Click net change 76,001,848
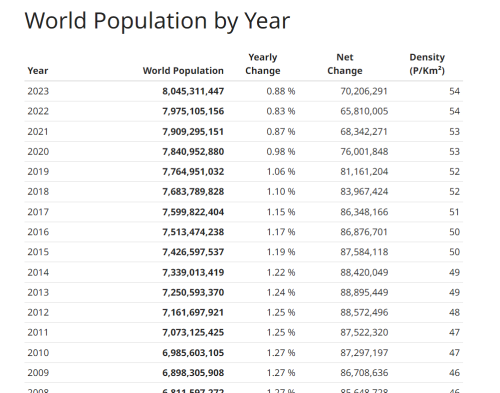The width and height of the screenshot is (500, 393). (364, 152)
